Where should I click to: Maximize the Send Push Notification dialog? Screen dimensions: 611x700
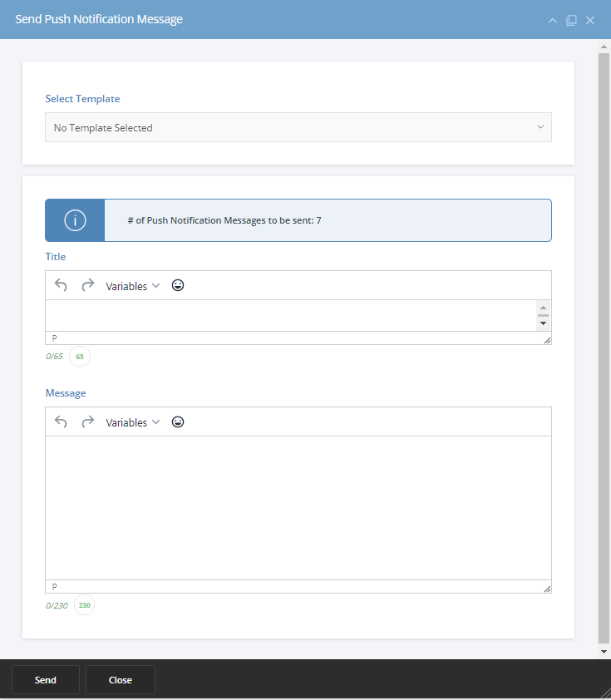tap(571, 21)
